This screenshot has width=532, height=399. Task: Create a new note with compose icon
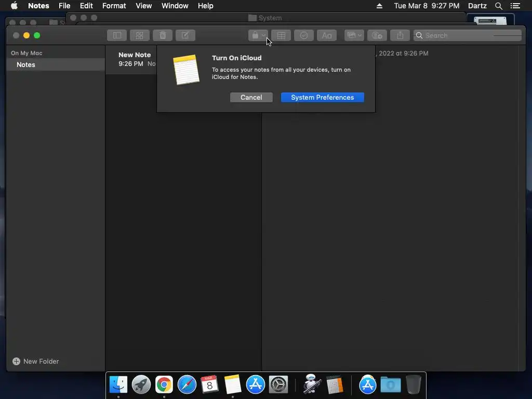[185, 35]
